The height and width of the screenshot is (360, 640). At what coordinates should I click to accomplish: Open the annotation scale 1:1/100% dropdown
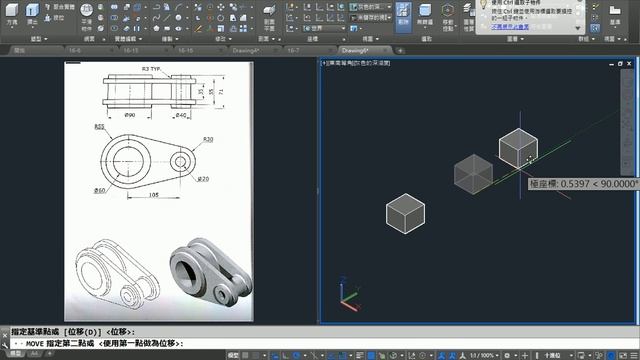pyautogui.click(x=484, y=356)
